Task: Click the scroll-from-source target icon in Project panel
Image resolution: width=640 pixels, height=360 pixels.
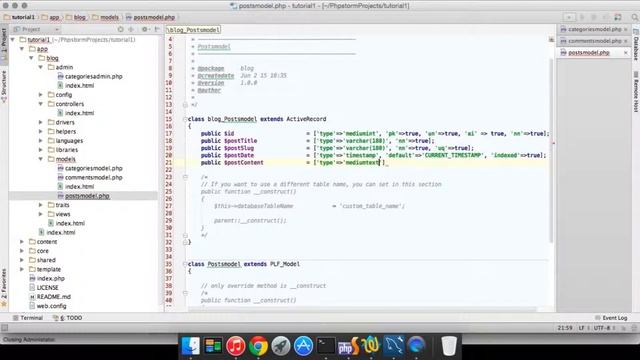Action: click(120, 29)
